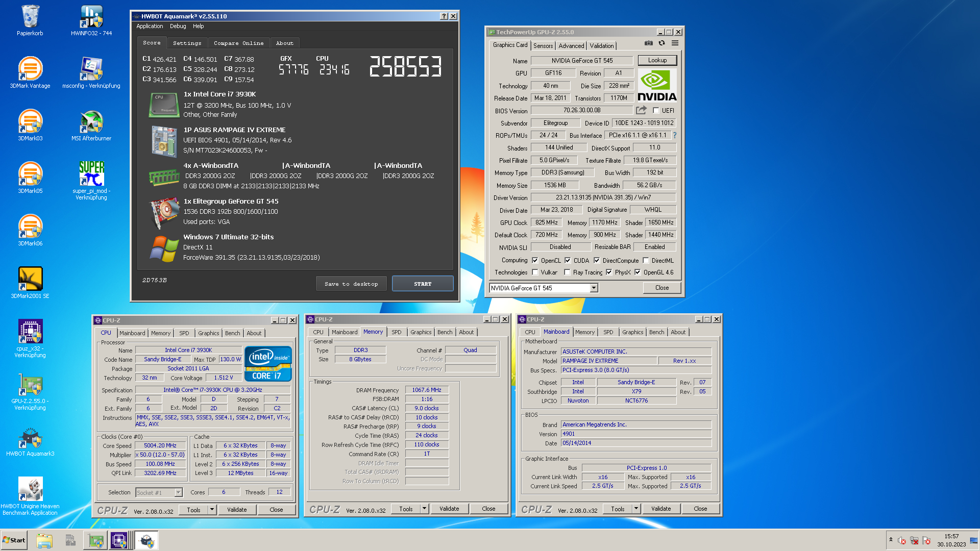Click Close button in GPU-Z
Viewport: 980px width, 551px height.
coord(662,288)
